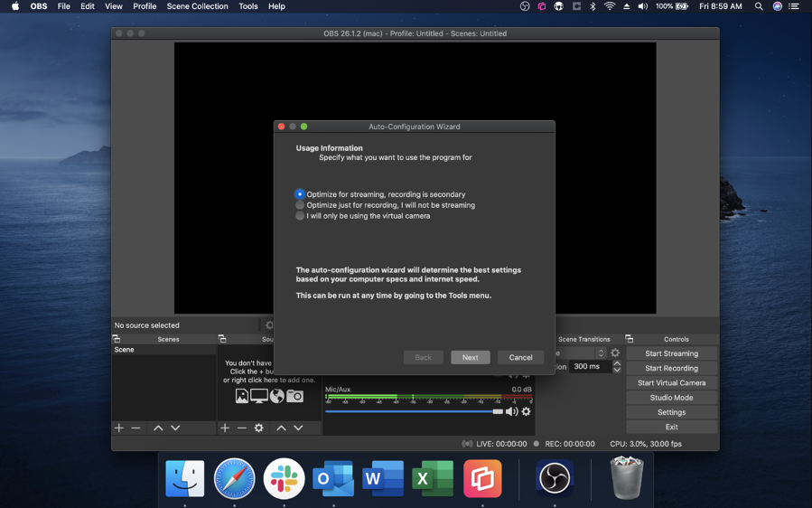Open the Trash in the Dock
The height and width of the screenshot is (508, 812).
[627, 477]
